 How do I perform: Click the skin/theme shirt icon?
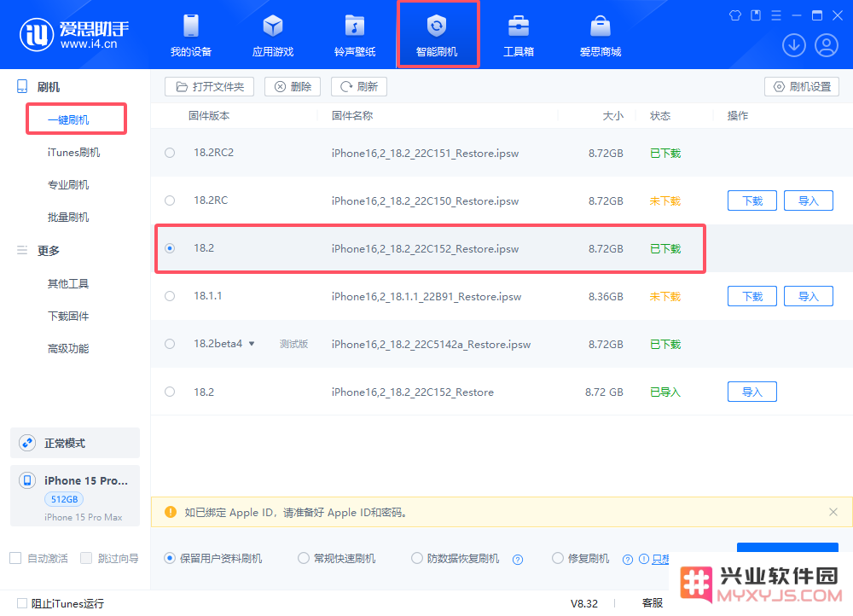tap(735, 15)
